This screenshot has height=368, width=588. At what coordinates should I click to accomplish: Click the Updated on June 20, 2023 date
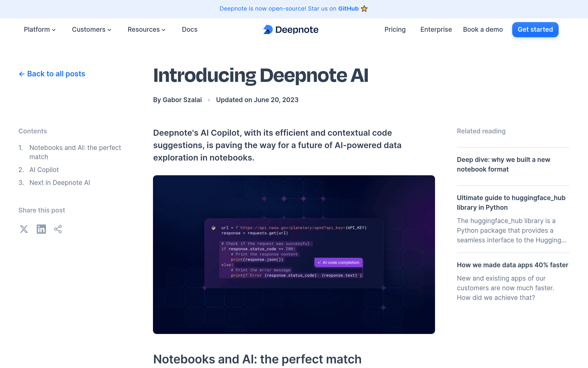pyautogui.click(x=257, y=100)
